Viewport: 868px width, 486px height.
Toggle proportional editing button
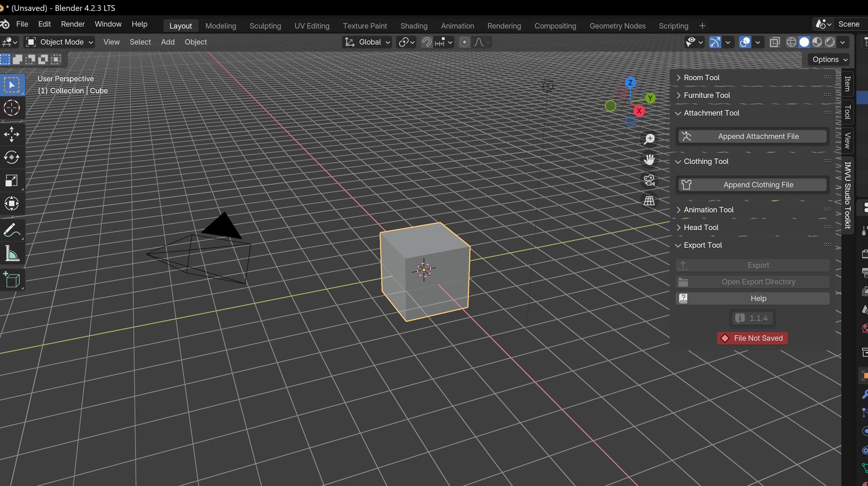[x=464, y=42]
